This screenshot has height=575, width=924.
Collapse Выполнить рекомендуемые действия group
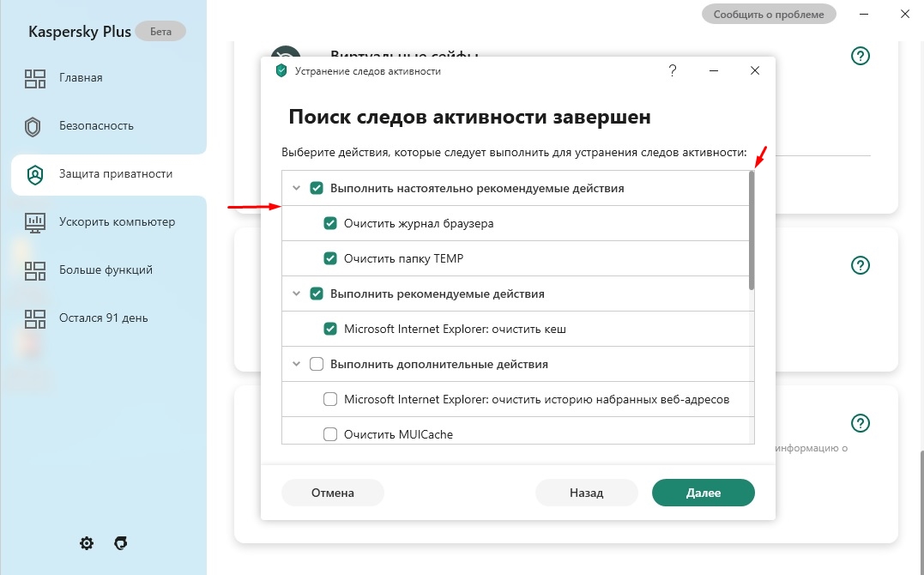click(x=297, y=294)
